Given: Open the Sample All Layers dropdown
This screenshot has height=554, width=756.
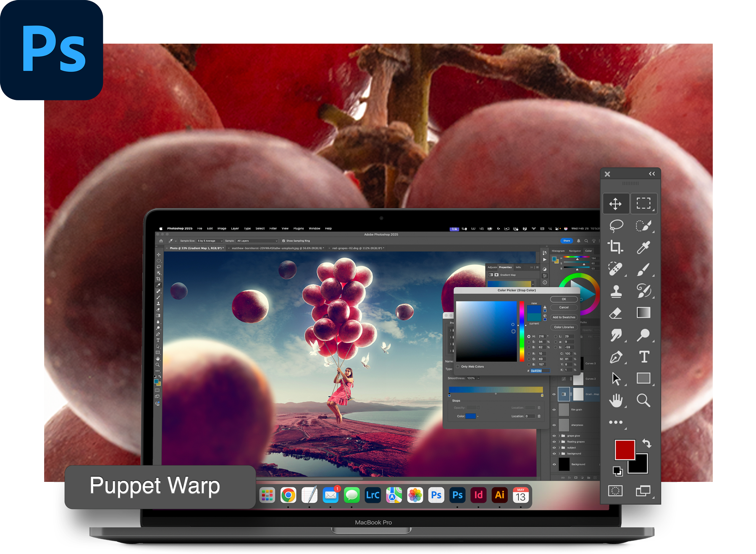Looking at the screenshot, I should click(257, 241).
